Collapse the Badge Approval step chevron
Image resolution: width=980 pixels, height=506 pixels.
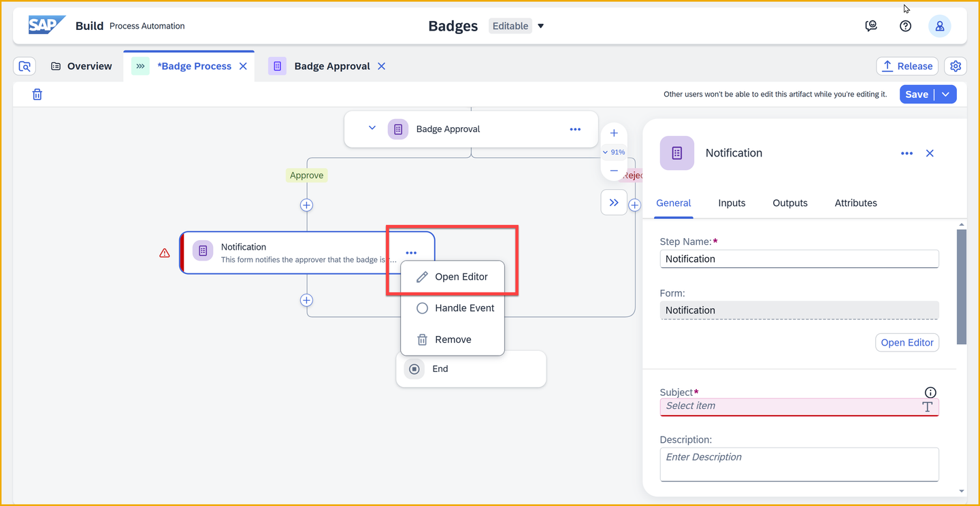(x=372, y=128)
